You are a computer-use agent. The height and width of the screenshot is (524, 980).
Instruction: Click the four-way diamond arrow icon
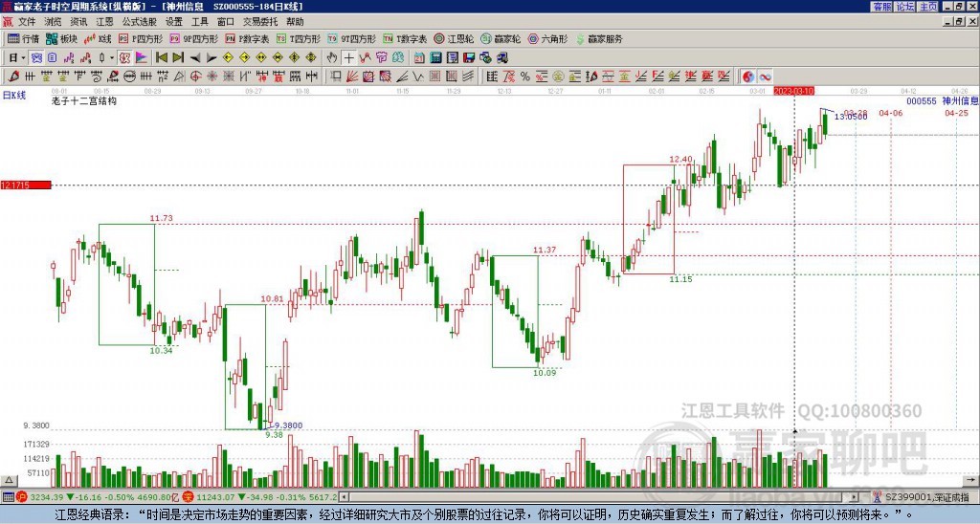point(311,58)
